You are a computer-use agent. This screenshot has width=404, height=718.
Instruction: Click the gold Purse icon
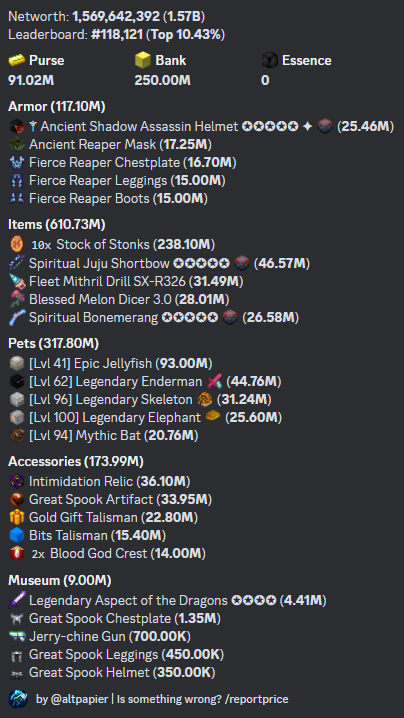tap(16, 60)
